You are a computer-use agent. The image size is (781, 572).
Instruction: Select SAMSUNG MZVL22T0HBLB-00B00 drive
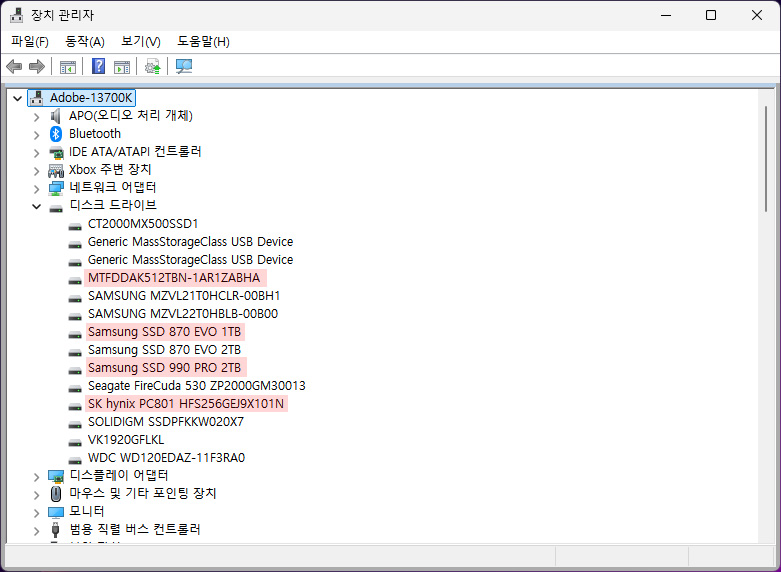point(183,313)
